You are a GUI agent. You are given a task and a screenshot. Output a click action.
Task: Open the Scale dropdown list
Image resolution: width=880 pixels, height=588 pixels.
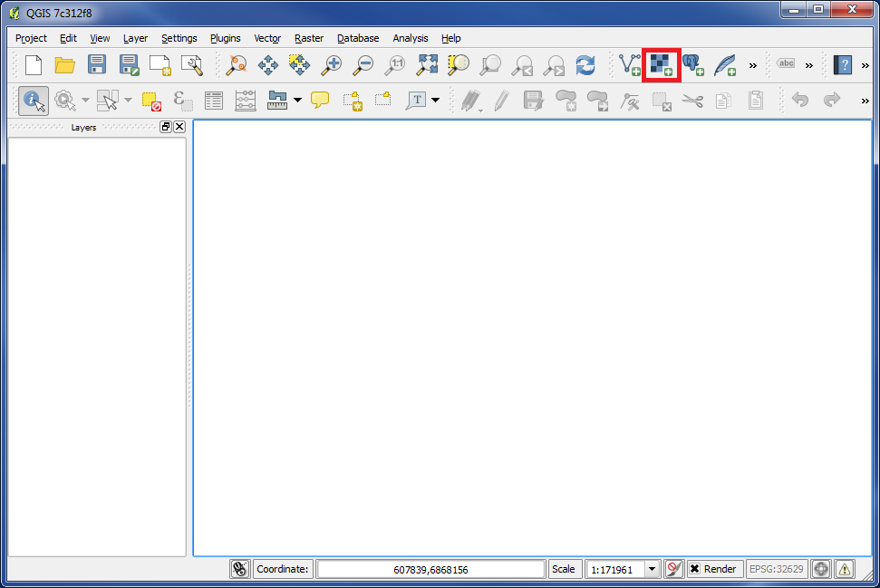pos(652,569)
